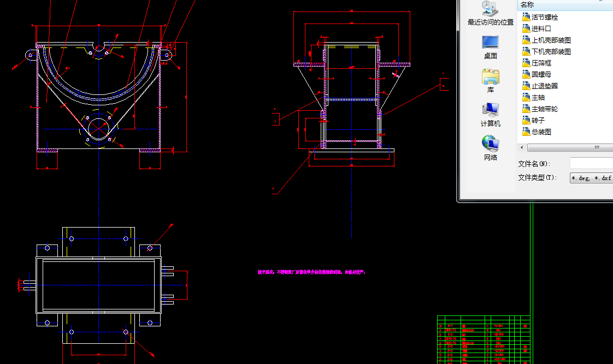Image resolution: width=613 pixels, height=364 pixels.
Task: Select the 主轴 folder
Action: coord(534,97)
